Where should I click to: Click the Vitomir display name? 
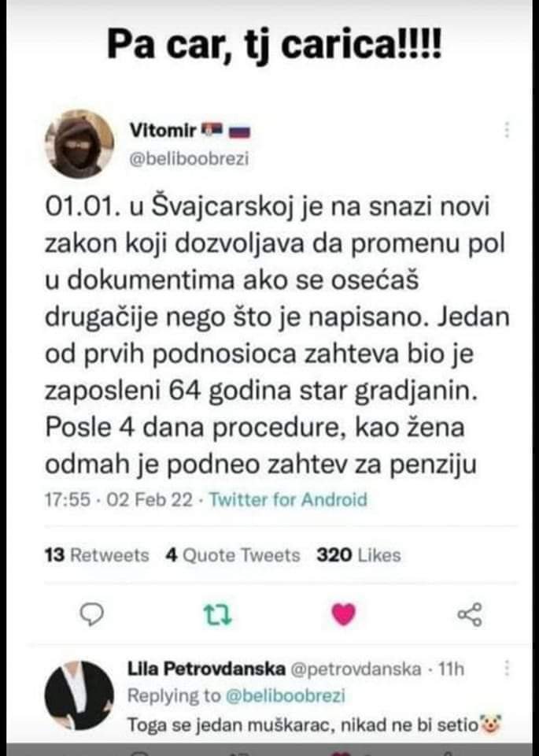(163, 130)
